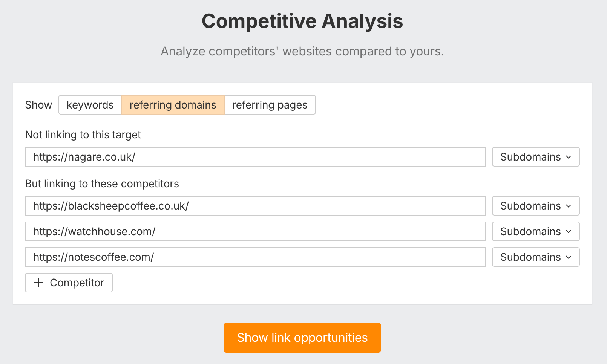Image resolution: width=607 pixels, height=364 pixels.
Task: Switch to the keywords tab
Action: click(90, 105)
